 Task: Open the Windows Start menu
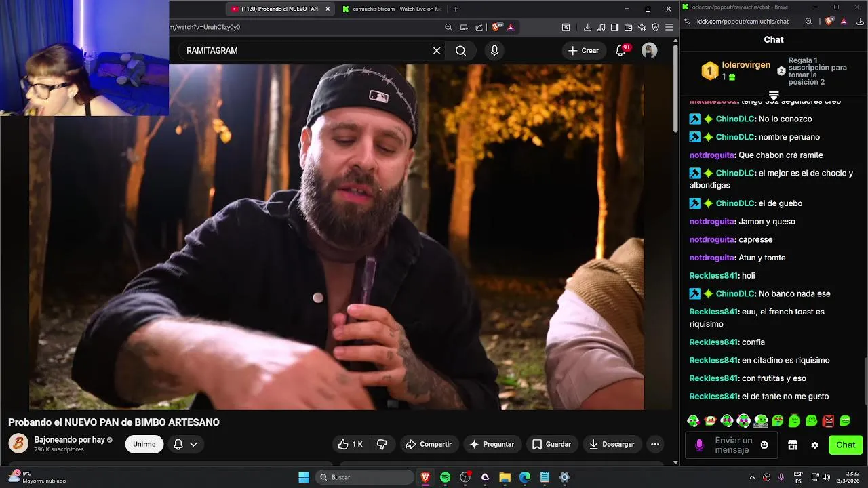(x=304, y=477)
